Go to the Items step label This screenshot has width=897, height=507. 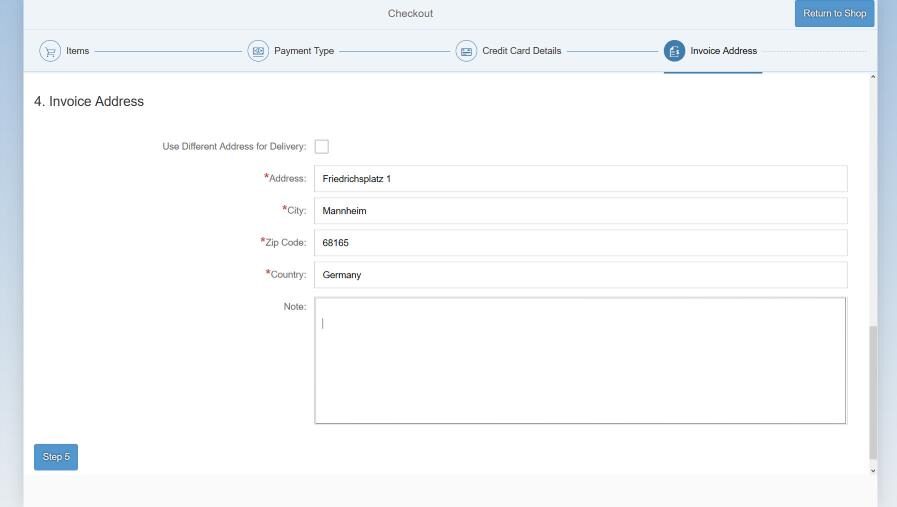pos(77,51)
